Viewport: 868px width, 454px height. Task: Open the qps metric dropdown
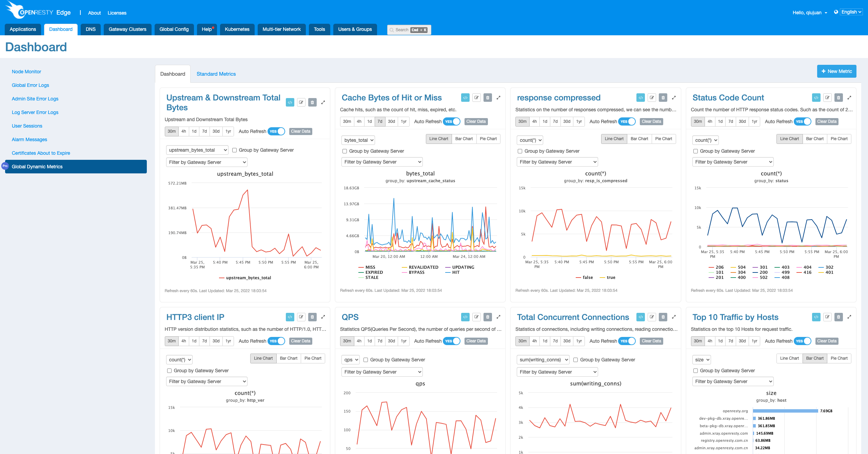[x=351, y=360]
